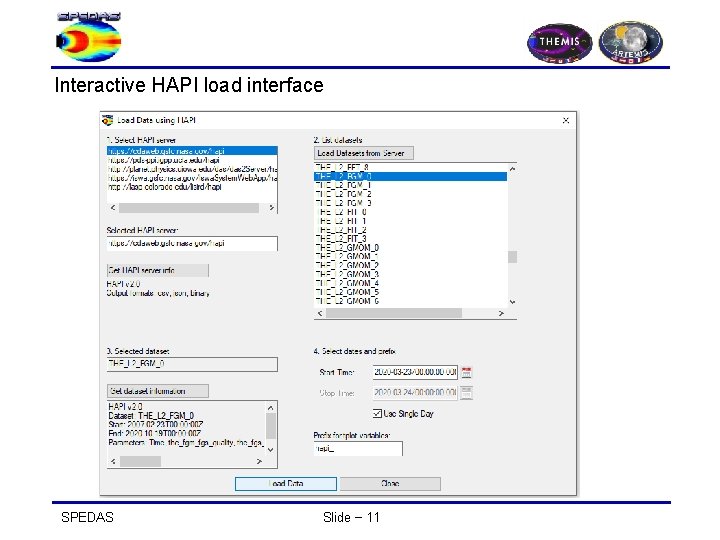Select dataset THE_L2_GMOM_2
This screenshot has height=540, width=720.
(x=411, y=265)
